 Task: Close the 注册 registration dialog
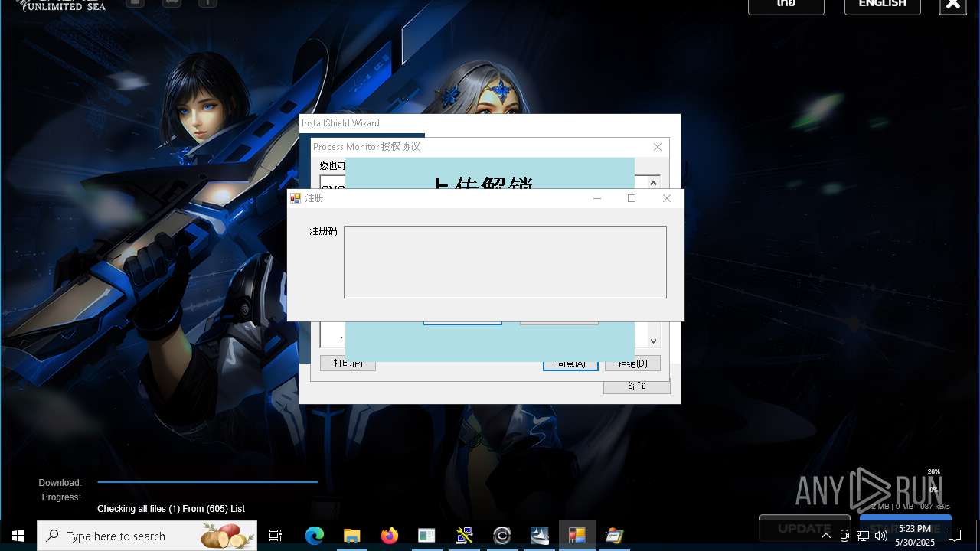point(666,198)
